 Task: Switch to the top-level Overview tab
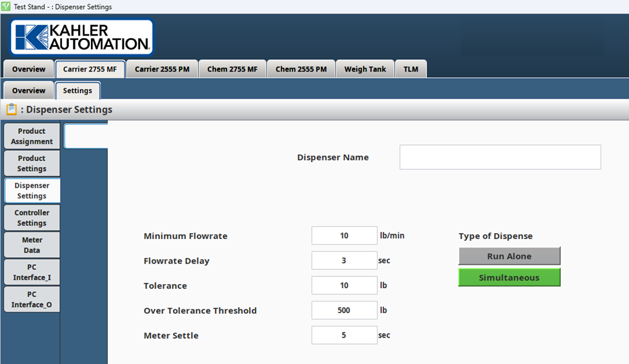28,69
